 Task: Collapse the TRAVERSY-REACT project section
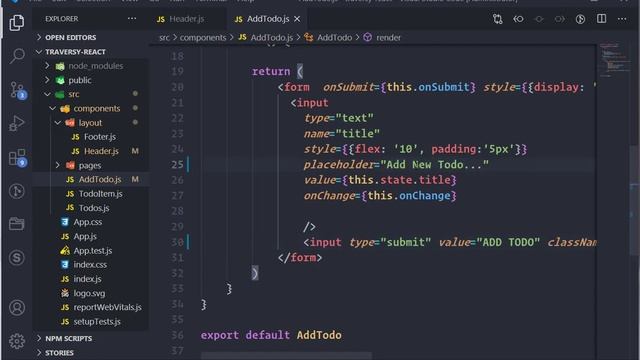[x=75, y=52]
